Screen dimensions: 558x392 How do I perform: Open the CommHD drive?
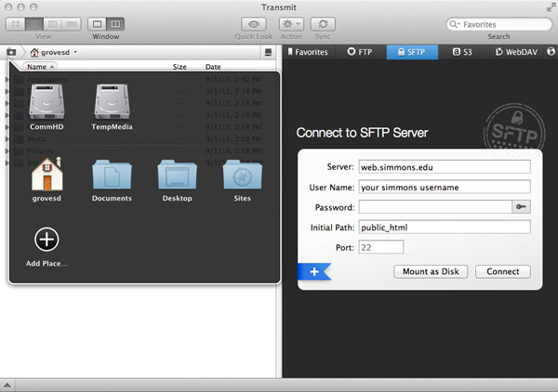(46, 107)
